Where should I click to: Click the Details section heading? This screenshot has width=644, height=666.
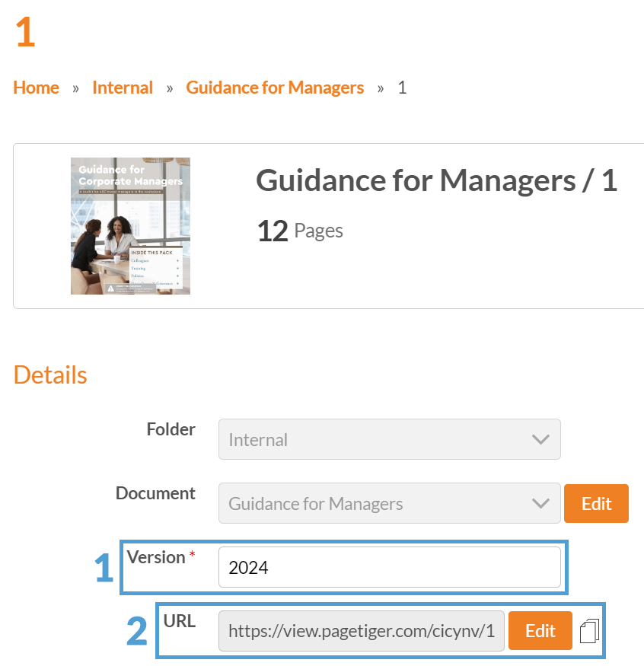tap(50, 375)
